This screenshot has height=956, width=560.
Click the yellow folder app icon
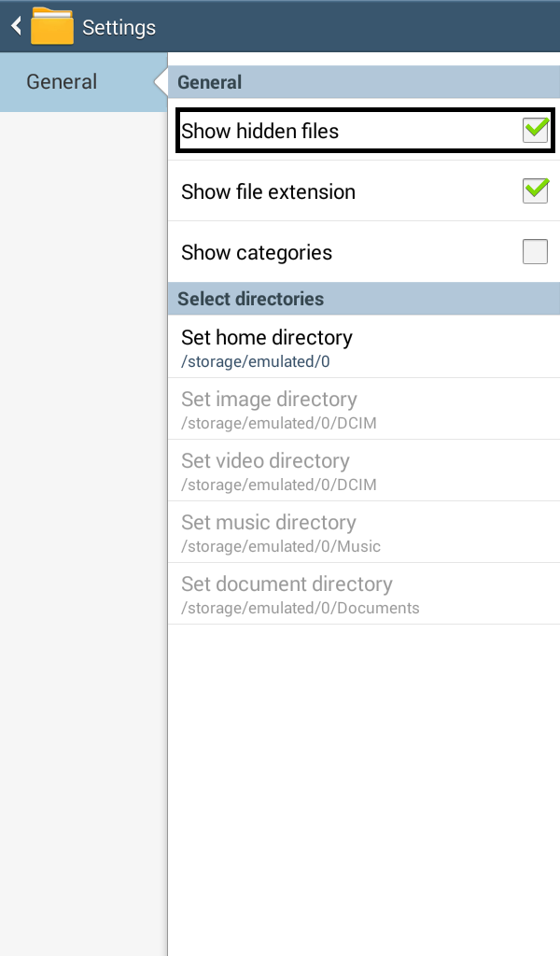[52, 26]
